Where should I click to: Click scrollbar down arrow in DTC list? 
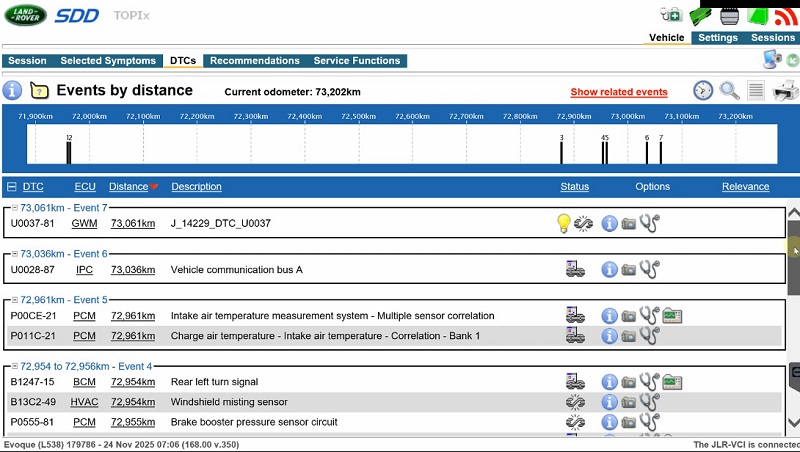pos(793,422)
